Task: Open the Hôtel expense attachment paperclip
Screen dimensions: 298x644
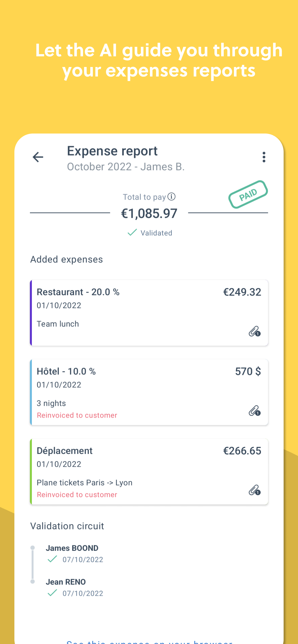Action: 255,411
